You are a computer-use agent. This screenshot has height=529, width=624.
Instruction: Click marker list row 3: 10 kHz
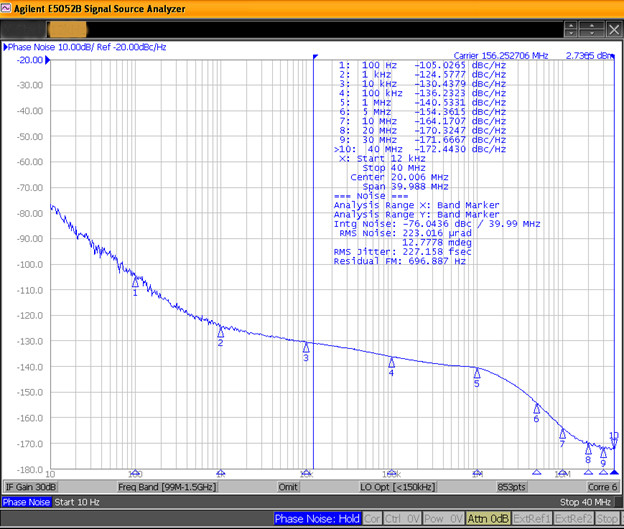422,84
